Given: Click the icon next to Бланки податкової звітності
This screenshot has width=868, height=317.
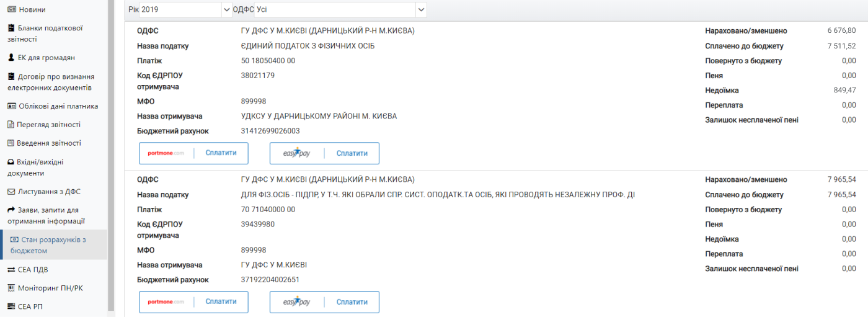Looking at the screenshot, I should pos(11,28).
